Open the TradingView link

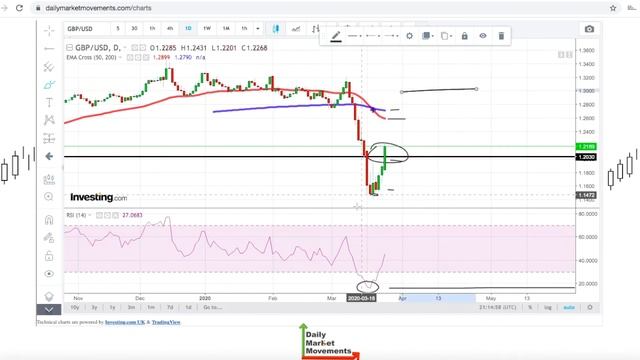click(x=166, y=322)
